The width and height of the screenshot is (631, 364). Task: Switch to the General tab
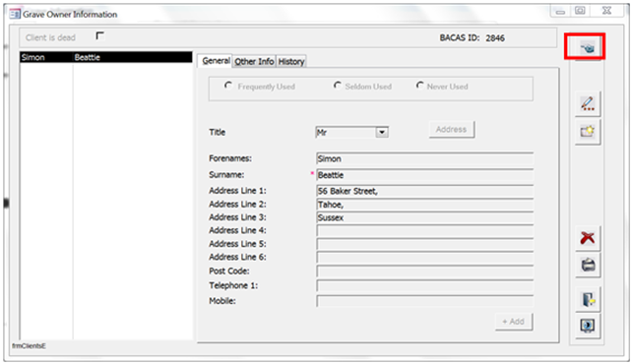point(216,61)
